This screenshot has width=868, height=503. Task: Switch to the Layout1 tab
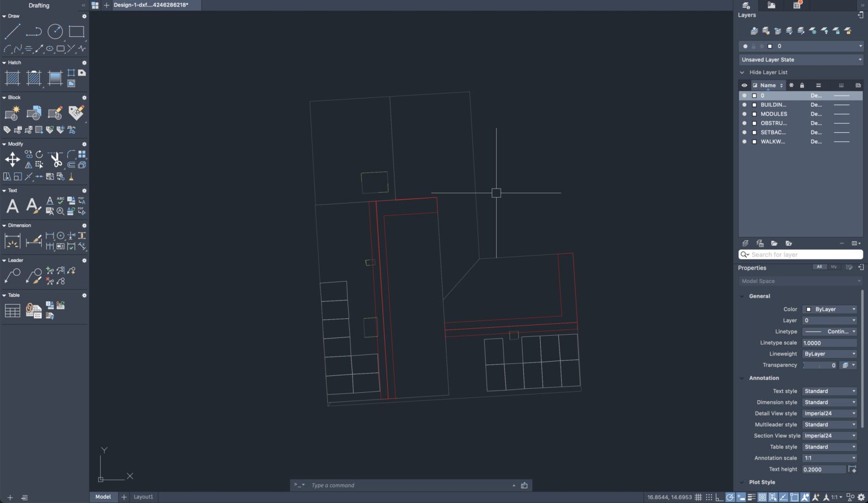(x=143, y=497)
